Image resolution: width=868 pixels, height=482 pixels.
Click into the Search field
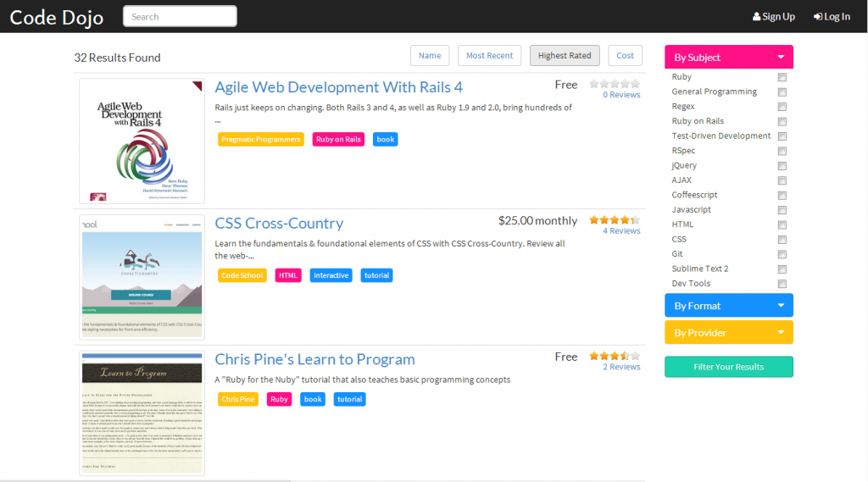coord(180,17)
